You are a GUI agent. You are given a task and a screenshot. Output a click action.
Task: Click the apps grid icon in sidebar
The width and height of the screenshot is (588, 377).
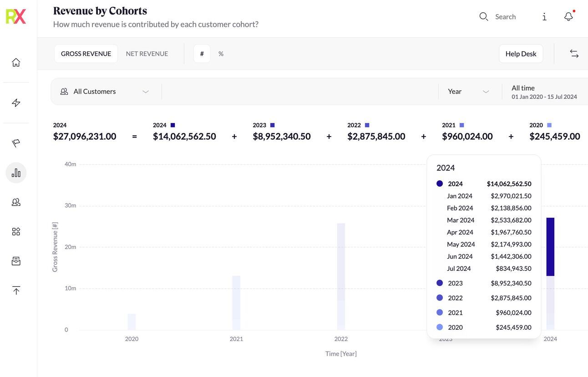(16, 232)
